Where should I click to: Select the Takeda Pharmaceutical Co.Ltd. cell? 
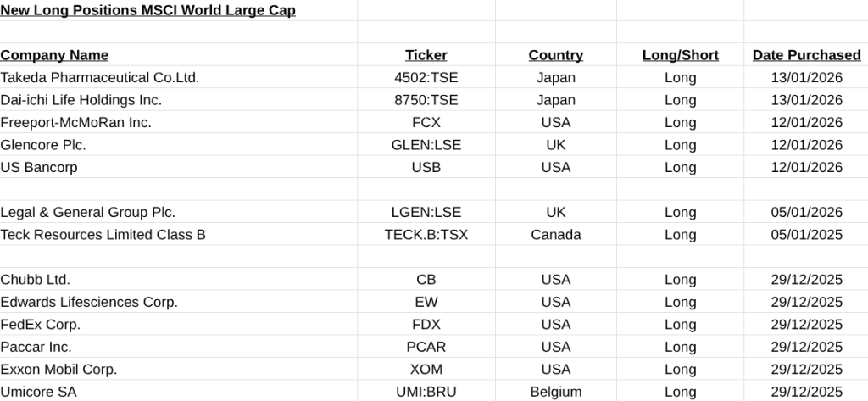pyautogui.click(x=100, y=77)
